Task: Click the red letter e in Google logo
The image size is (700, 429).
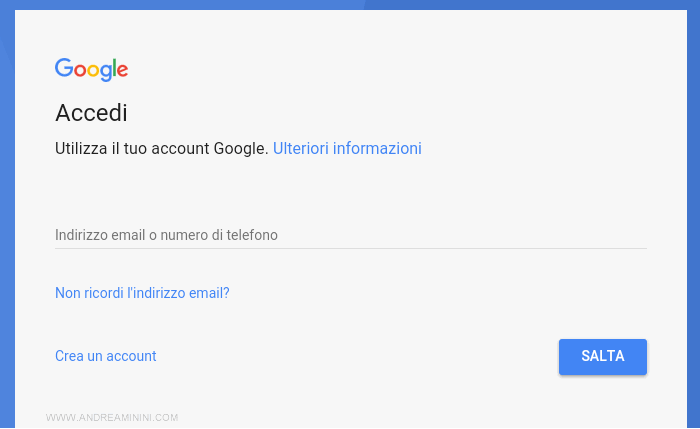Action: tap(123, 71)
